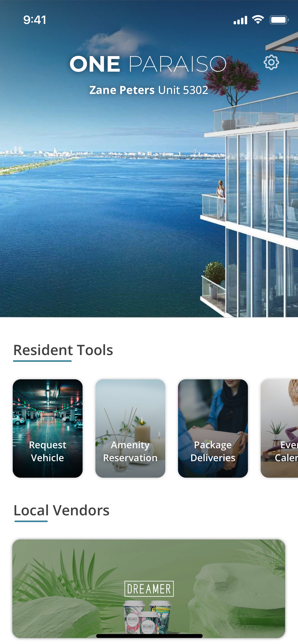Open settings via the gear icon
The width and height of the screenshot is (298, 644).
pyautogui.click(x=271, y=62)
